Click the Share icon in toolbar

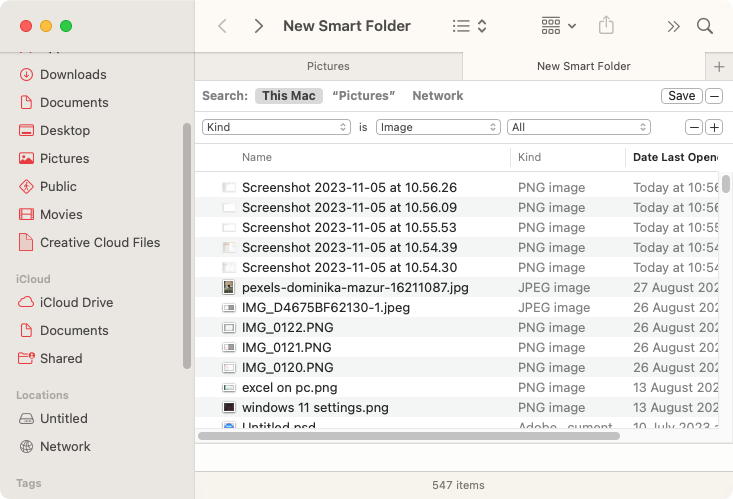606,25
